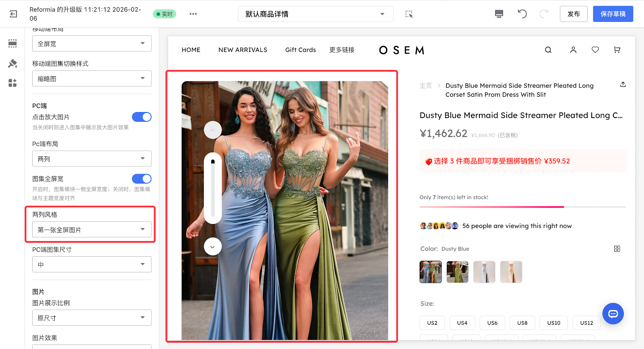Click the 保存草稿 button
The height and width of the screenshot is (349, 644).
613,14
